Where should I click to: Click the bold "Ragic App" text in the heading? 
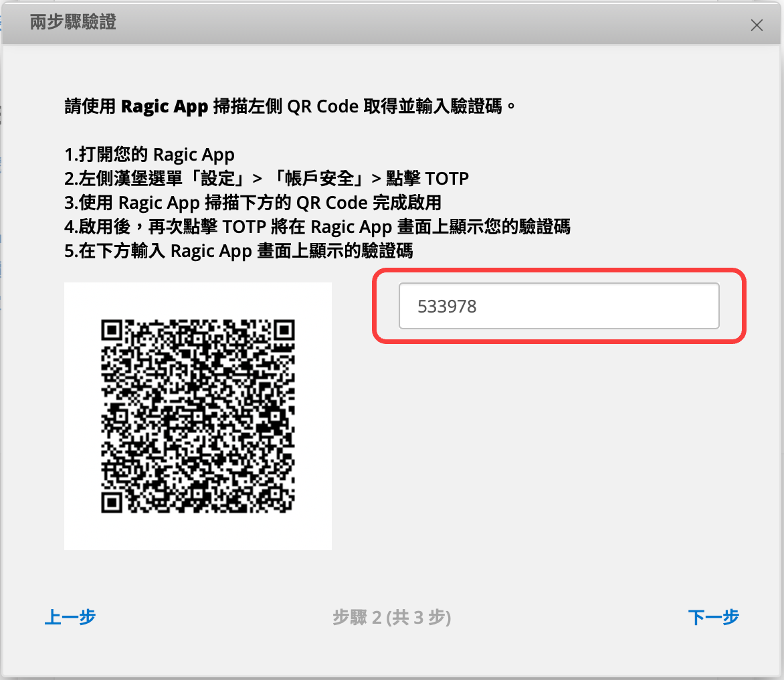165,106
